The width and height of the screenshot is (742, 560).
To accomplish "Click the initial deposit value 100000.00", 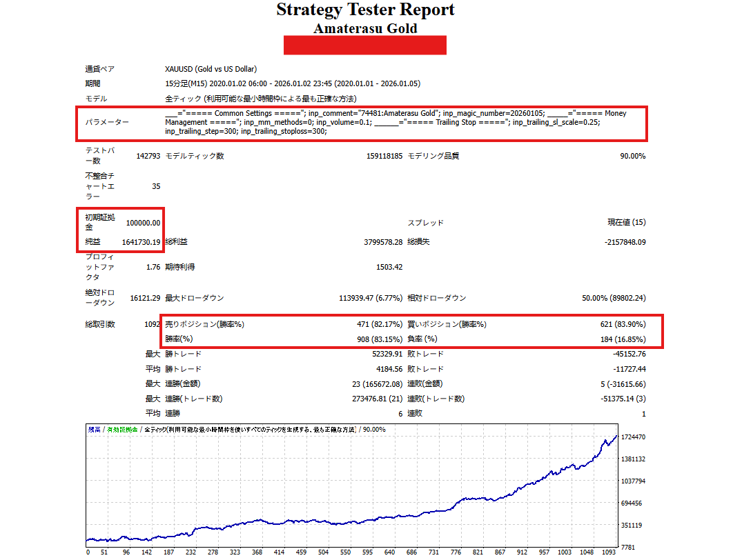I will point(143,223).
